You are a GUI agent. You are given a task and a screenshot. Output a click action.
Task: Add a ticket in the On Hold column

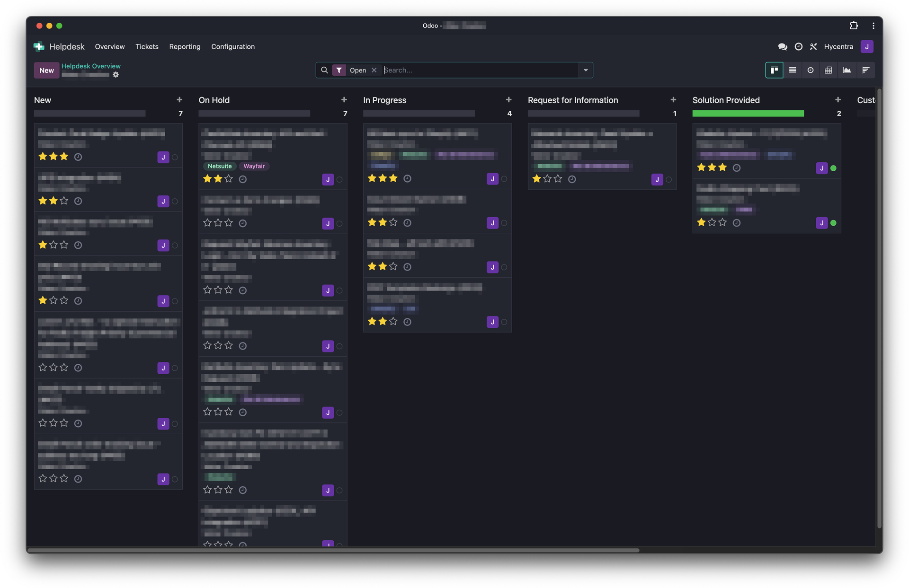coord(344,100)
